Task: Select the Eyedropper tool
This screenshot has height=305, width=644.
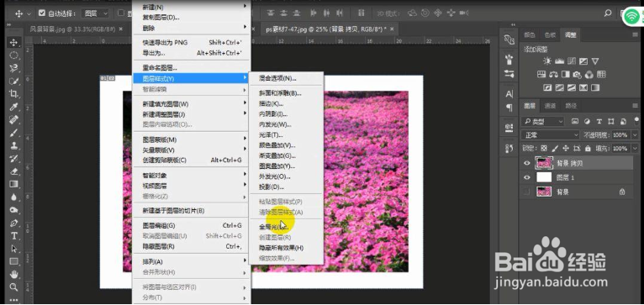Action: tap(14, 107)
